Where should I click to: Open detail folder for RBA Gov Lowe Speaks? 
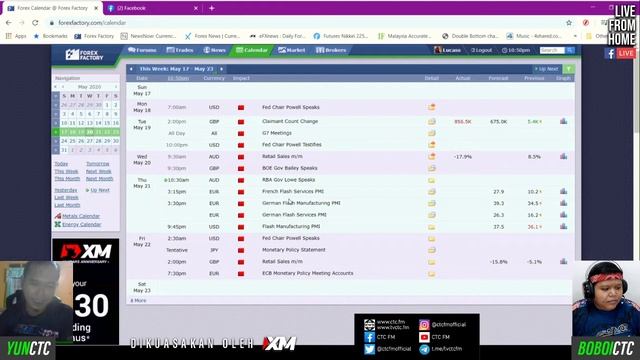(x=431, y=180)
